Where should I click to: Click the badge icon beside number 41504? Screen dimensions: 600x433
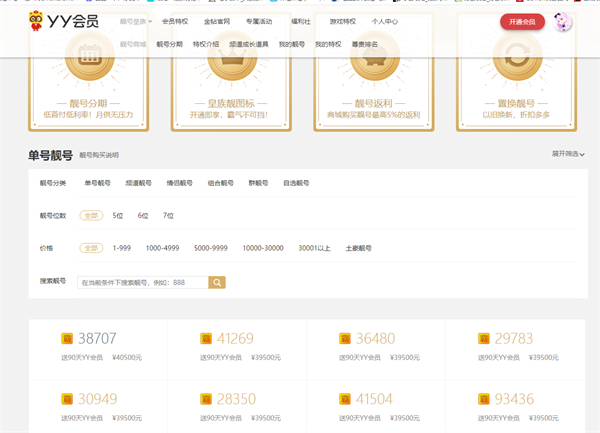pos(345,399)
